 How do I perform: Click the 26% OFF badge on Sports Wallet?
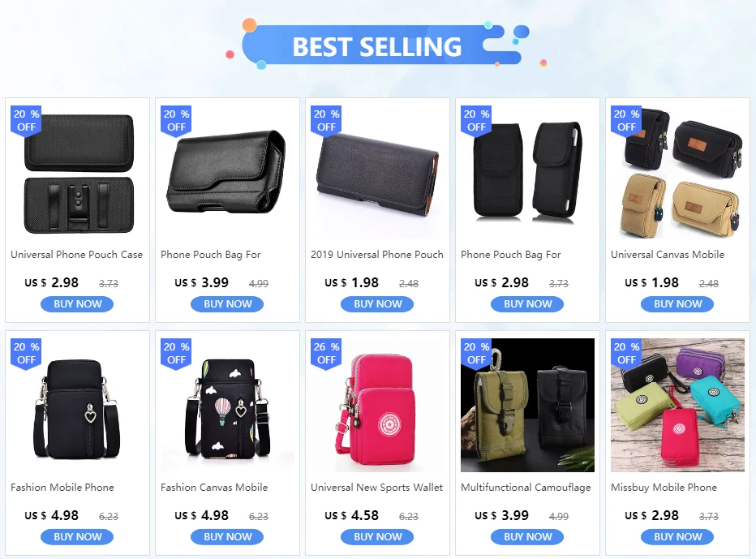pos(326,354)
